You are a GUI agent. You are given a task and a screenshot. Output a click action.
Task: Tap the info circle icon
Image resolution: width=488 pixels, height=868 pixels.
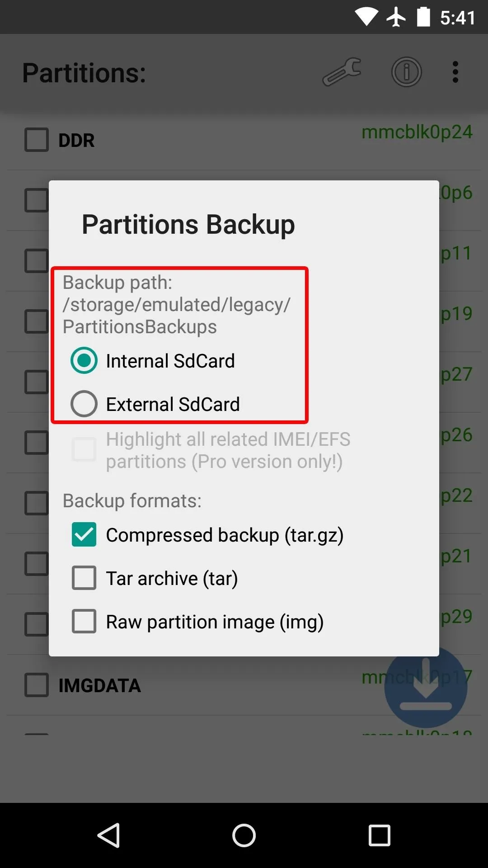click(406, 72)
